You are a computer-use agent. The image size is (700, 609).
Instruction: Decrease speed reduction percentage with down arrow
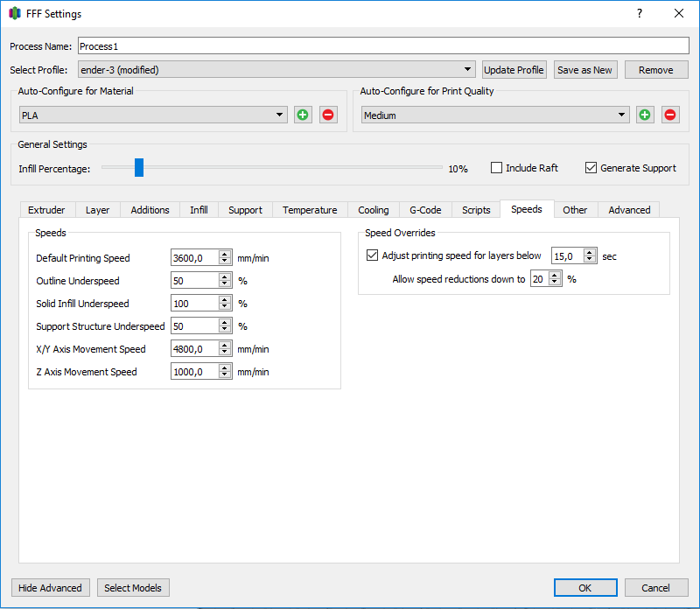click(x=555, y=282)
